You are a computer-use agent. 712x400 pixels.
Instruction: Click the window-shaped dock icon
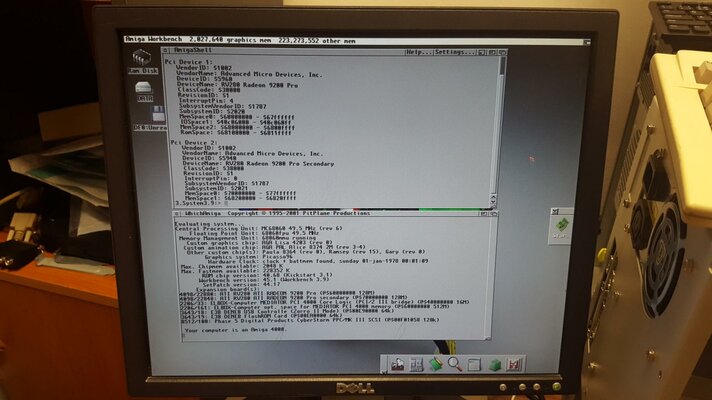(x=475, y=364)
